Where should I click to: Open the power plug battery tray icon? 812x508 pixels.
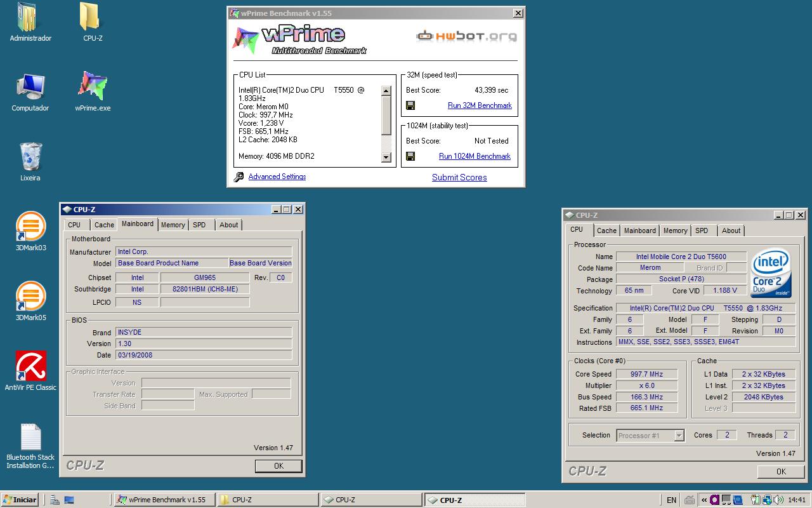pos(755,500)
